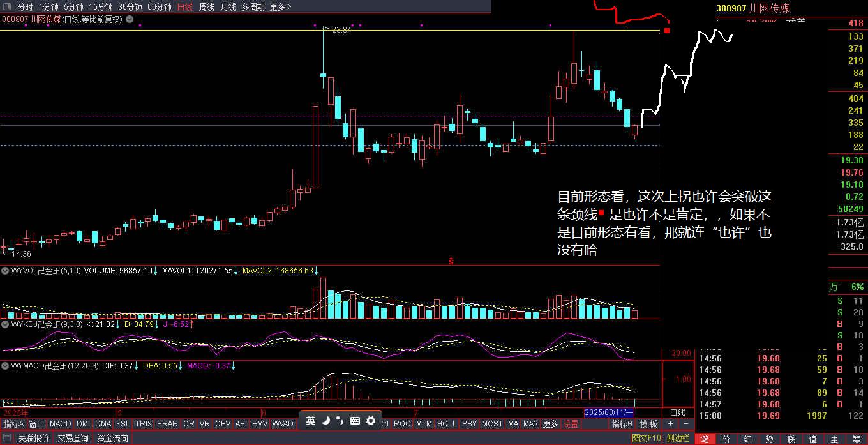Viewport: 868px width, 445px height.
Task: Apply the VR indicator
Action: click(205, 424)
